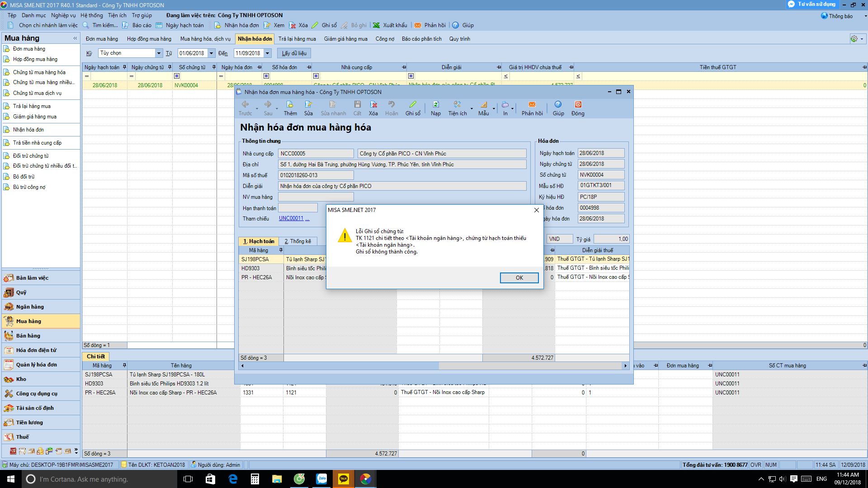Screen dimensions: 868x488
Task: Switch to Trả lại hàng mua tab
Action: 297,39
